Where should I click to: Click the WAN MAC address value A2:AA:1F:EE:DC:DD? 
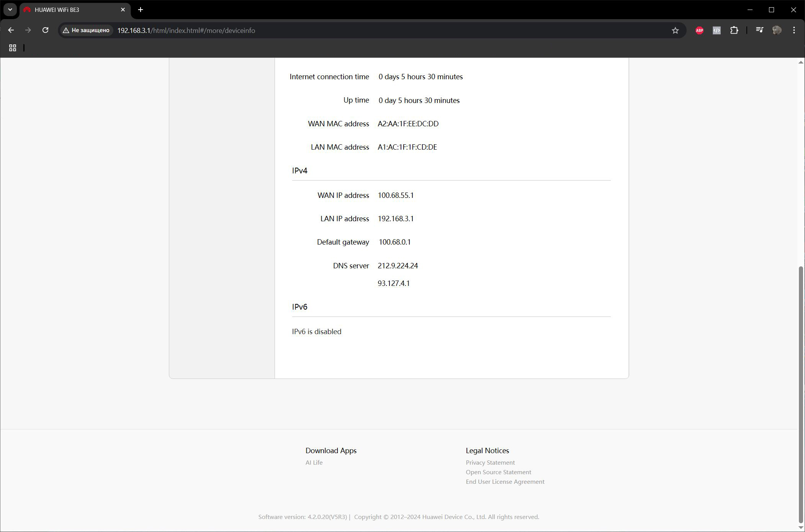point(408,124)
